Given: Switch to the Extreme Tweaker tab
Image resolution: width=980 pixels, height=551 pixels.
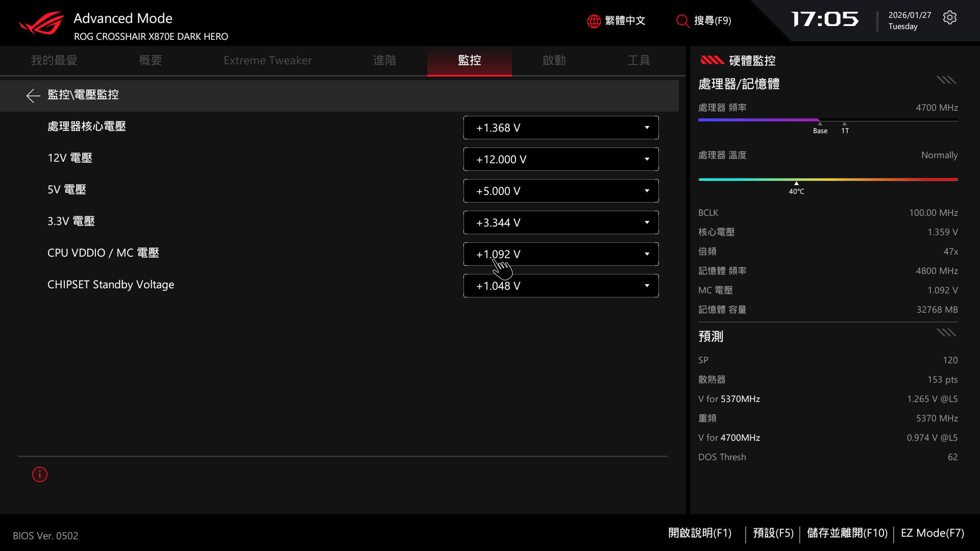Looking at the screenshot, I should pyautogui.click(x=267, y=60).
